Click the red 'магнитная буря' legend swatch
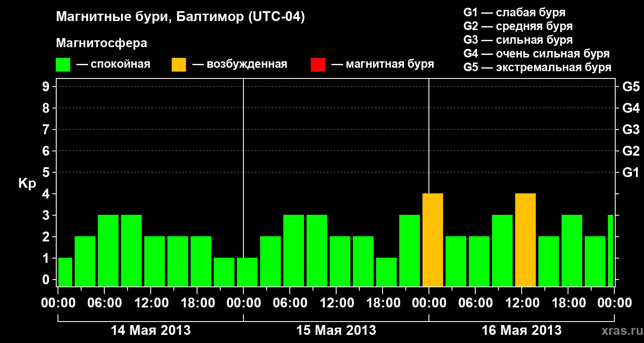 coord(318,65)
